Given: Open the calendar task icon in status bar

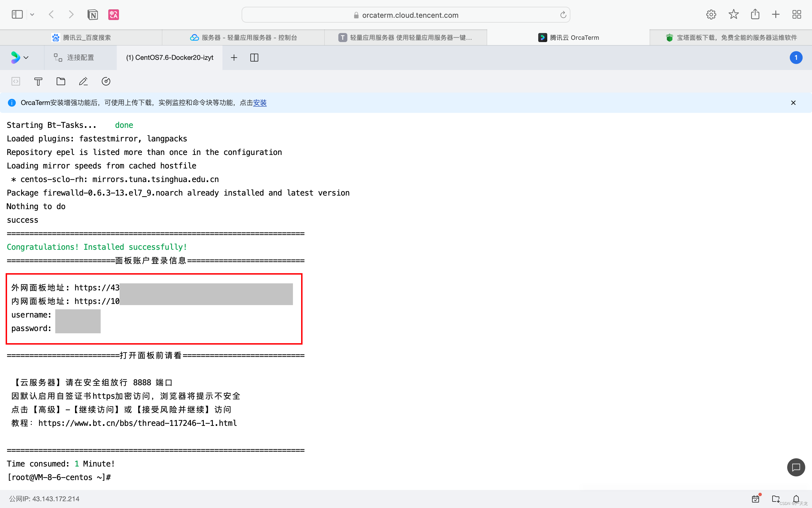Looking at the screenshot, I should [756, 499].
